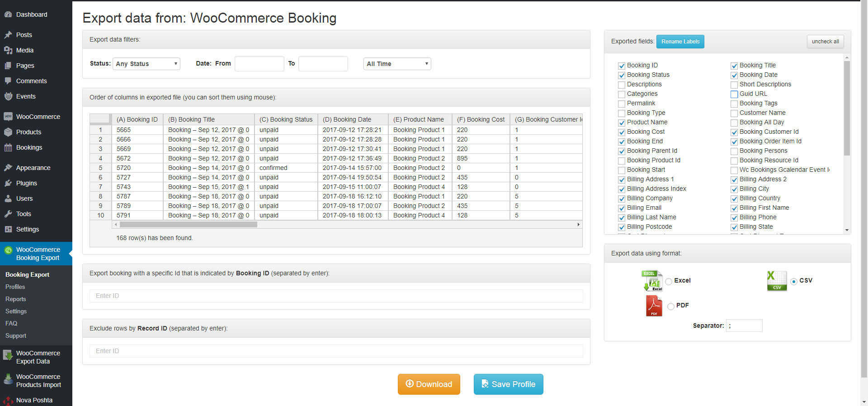868x406 pixels.
Task: Click the Media icon in sidebar
Action: pos(8,50)
